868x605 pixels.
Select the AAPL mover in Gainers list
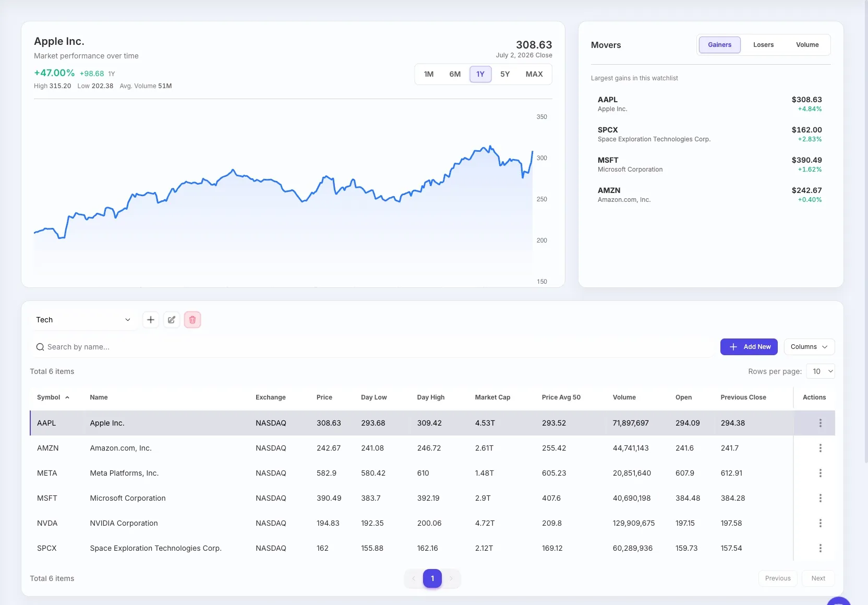click(709, 104)
